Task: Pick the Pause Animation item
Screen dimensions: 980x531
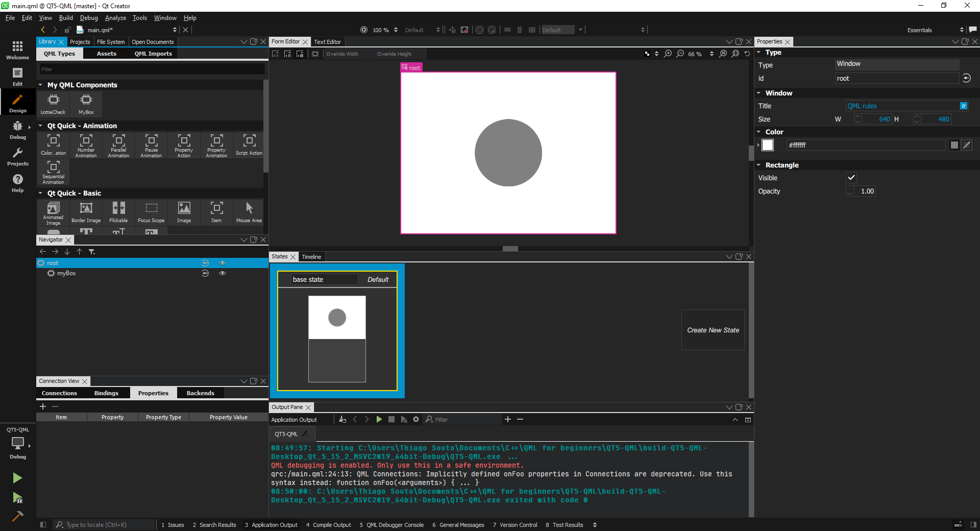Action: click(x=151, y=146)
